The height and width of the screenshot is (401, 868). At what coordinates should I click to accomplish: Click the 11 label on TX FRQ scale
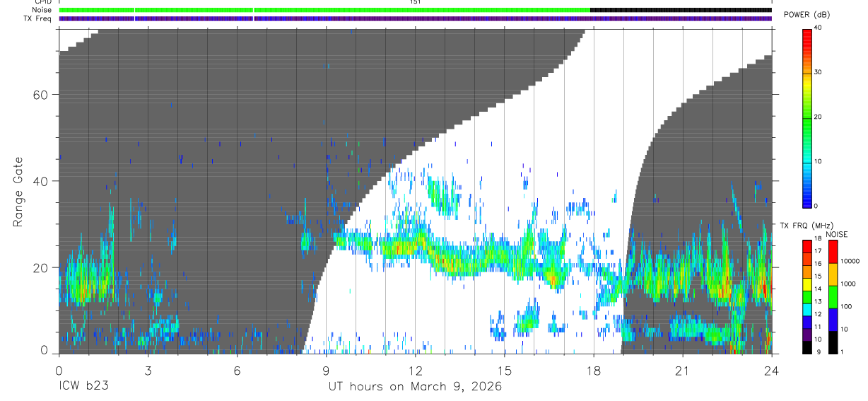[818, 327]
